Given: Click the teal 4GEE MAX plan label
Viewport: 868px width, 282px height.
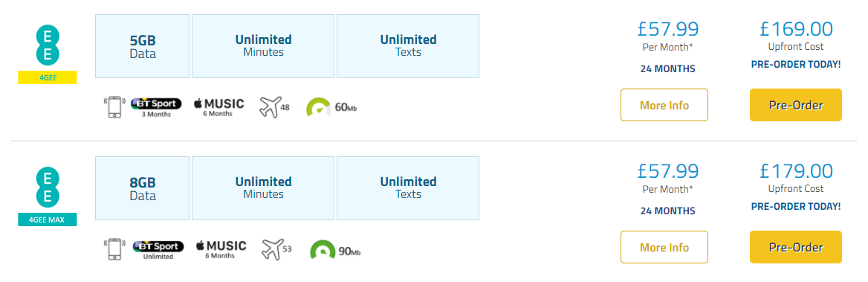Looking at the screenshot, I should pyautogui.click(x=48, y=220).
